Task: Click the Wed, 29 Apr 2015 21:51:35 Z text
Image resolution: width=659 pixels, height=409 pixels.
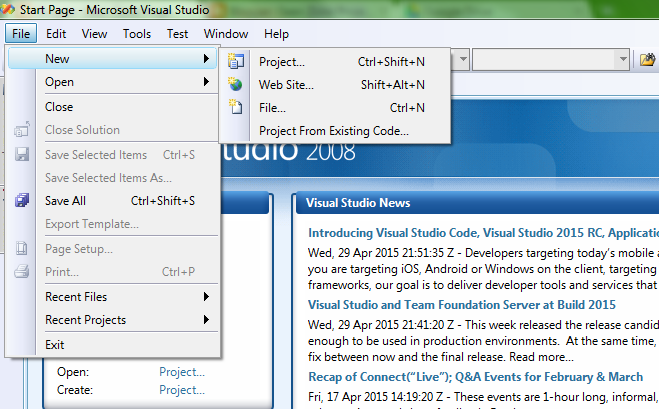Action: (x=381, y=253)
